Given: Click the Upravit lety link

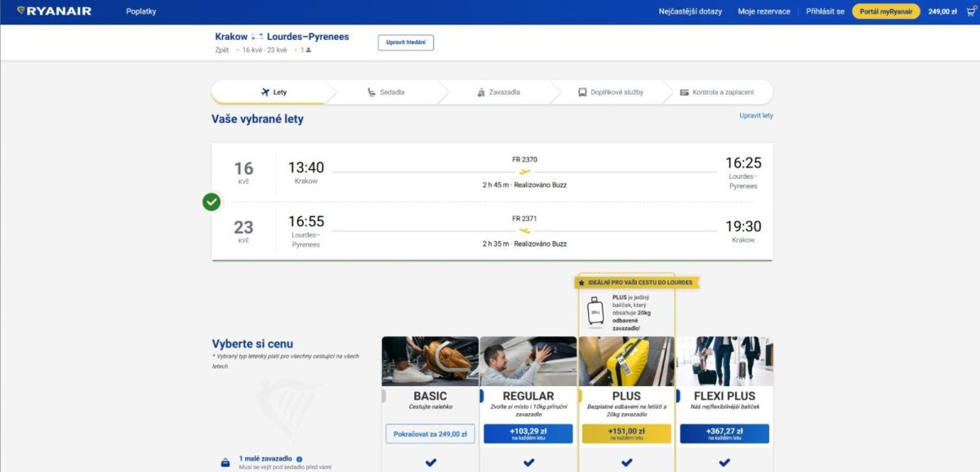Looking at the screenshot, I should pos(755,116).
